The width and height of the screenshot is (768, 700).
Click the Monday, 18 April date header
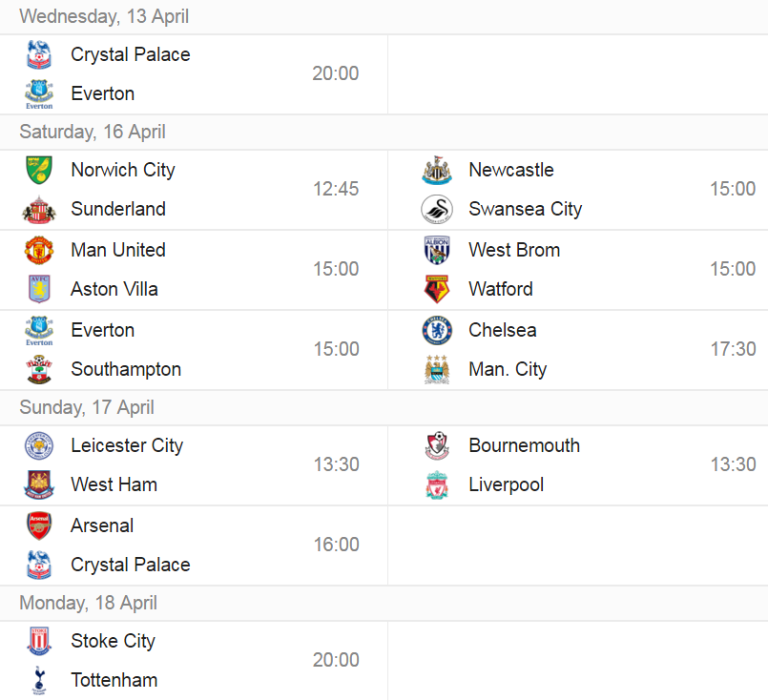[88, 603]
